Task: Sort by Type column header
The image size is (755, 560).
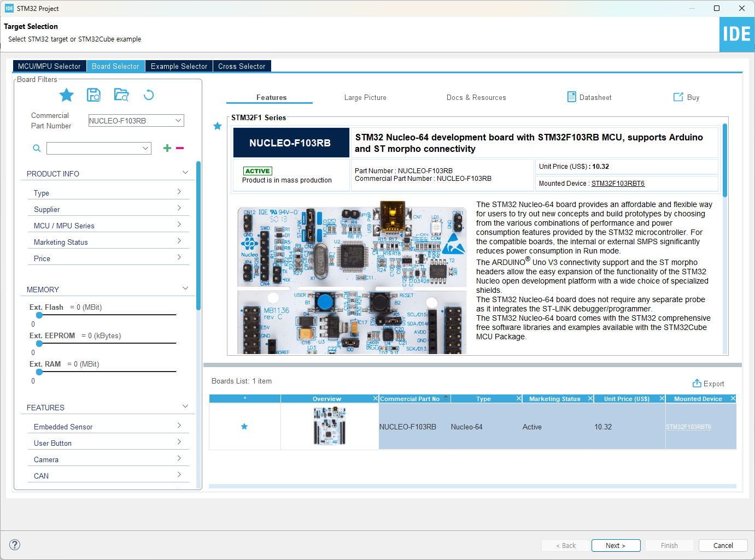Action: (483, 399)
